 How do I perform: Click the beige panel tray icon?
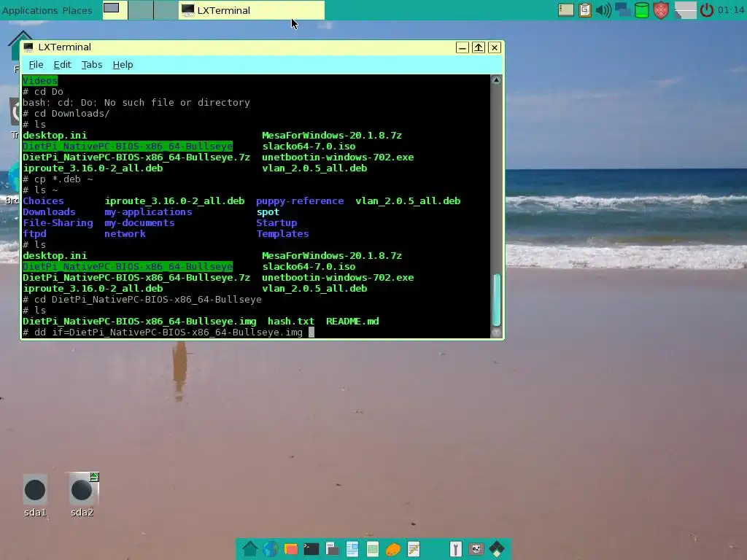(x=565, y=10)
